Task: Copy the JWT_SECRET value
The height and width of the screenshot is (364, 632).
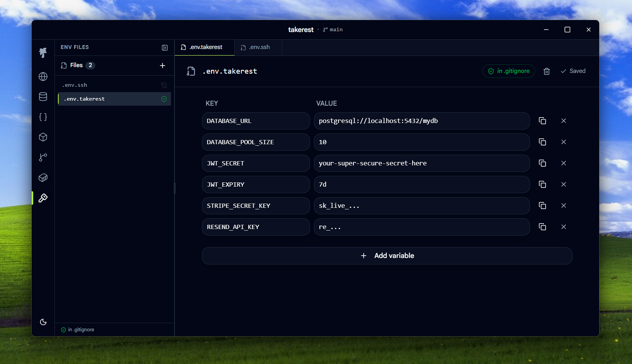Action: coord(542,163)
